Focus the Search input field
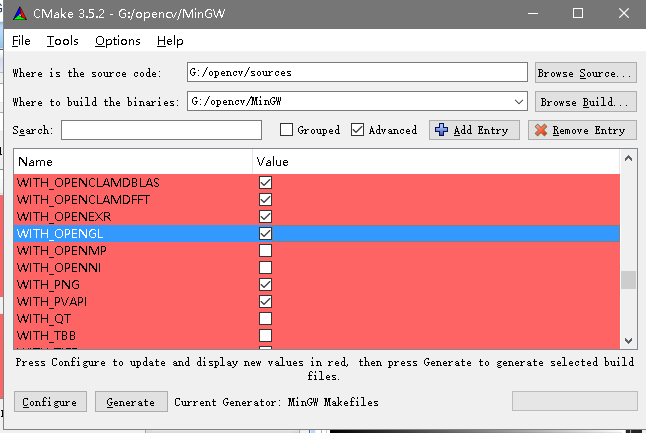Viewport: 646px width, 433px height. click(x=161, y=130)
